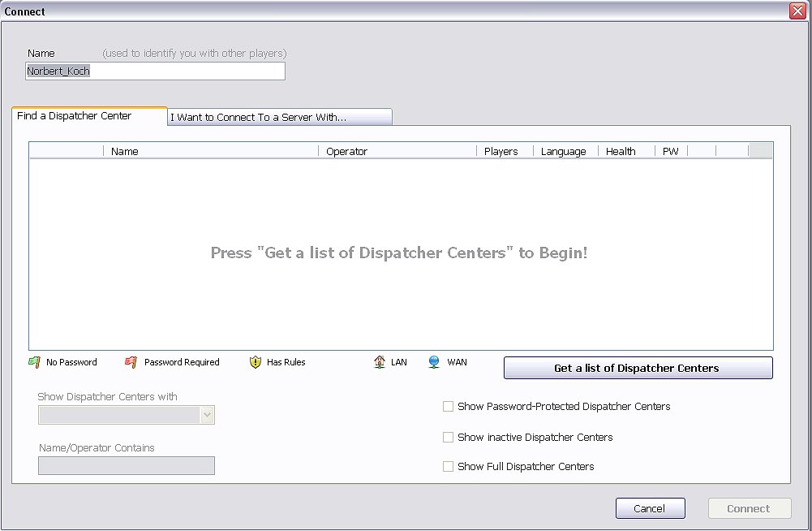Enable Show Password-Protected Dispatcher Centers
The image size is (812, 531).
click(x=448, y=407)
